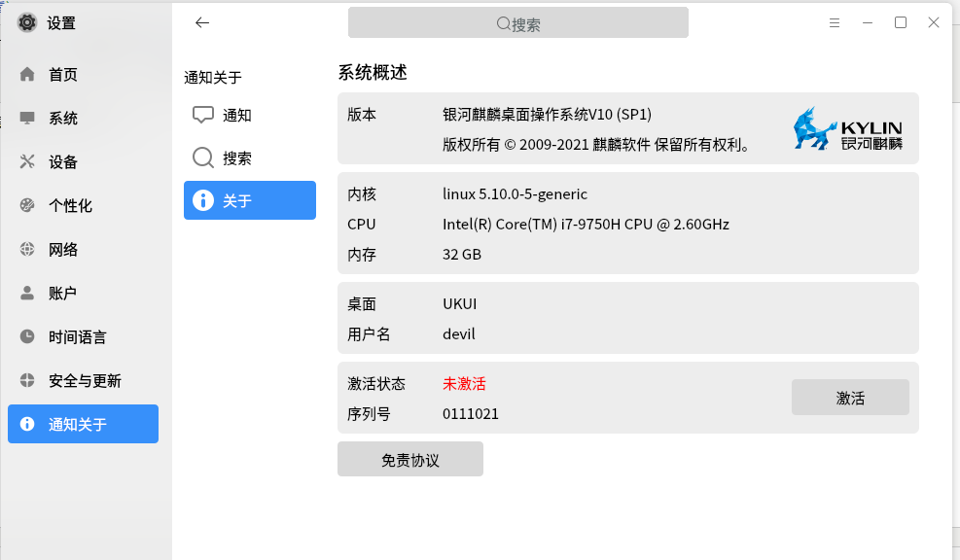
Task: Click the CPU label
Action: (x=361, y=224)
